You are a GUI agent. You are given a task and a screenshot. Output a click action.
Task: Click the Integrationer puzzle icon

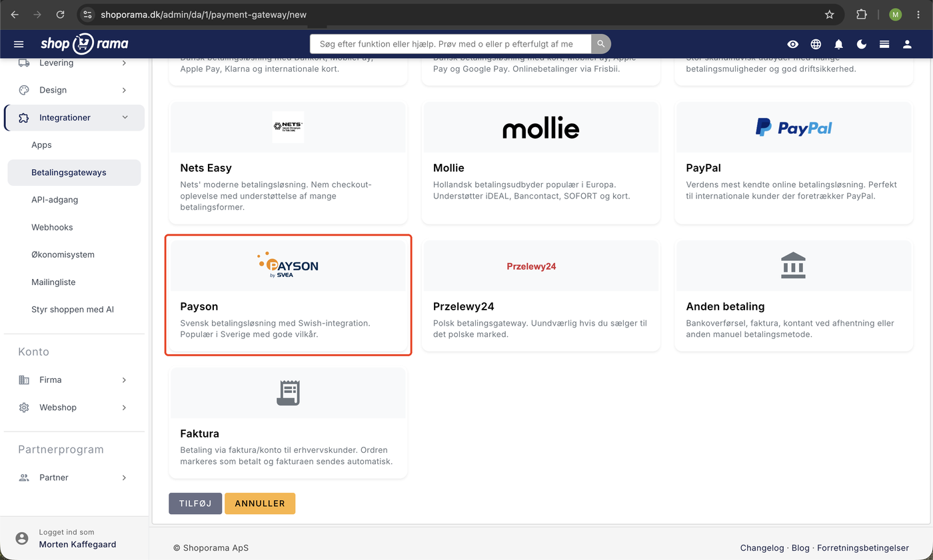tap(24, 118)
